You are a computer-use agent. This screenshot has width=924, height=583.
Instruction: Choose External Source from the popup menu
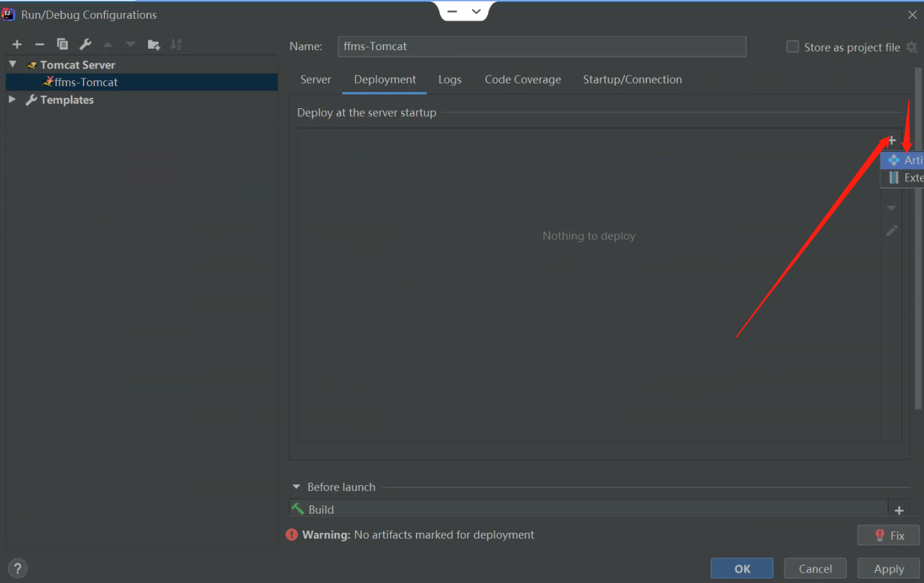[902, 177]
